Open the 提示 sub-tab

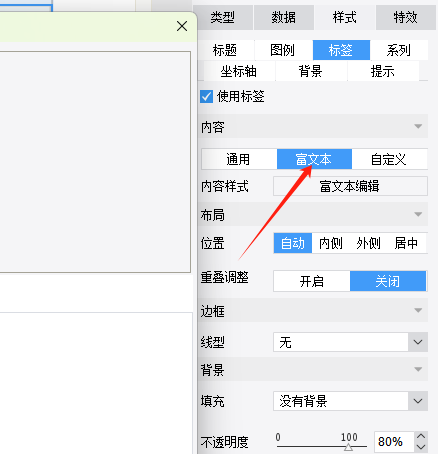click(x=383, y=71)
